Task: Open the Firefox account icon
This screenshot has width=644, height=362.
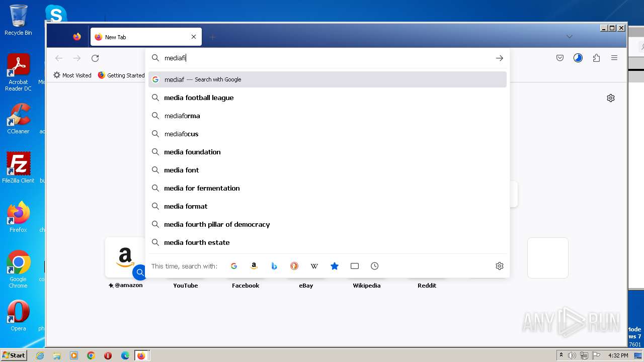Action: (578, 58)
